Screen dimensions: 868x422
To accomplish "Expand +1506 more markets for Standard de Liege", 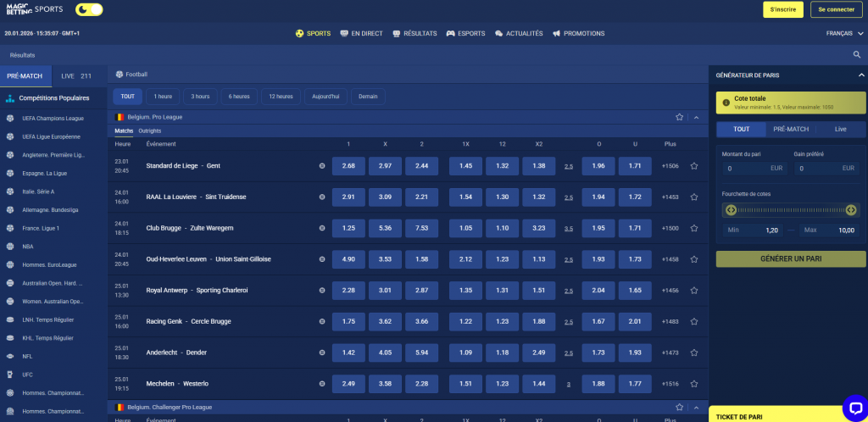I will (670, 166).
